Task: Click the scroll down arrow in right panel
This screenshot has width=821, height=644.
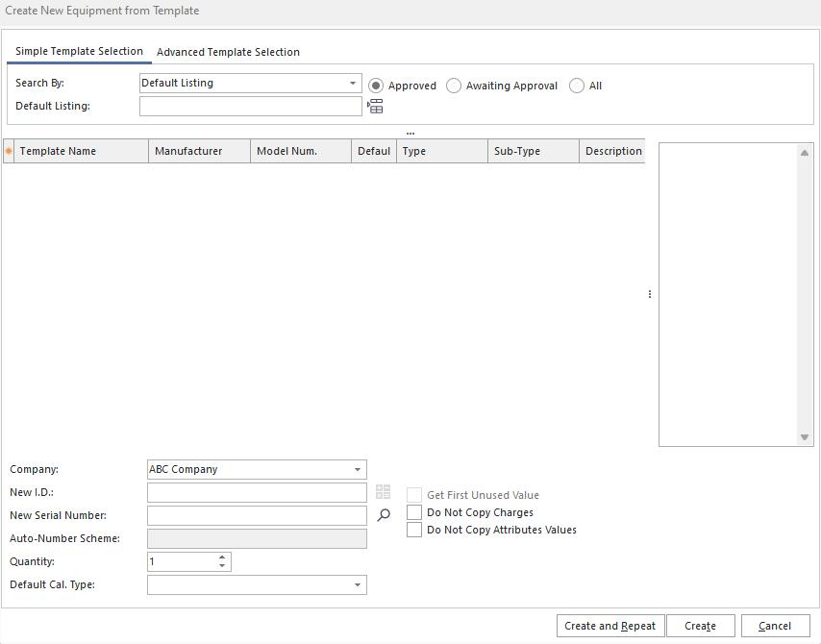Action: (805, 437)
